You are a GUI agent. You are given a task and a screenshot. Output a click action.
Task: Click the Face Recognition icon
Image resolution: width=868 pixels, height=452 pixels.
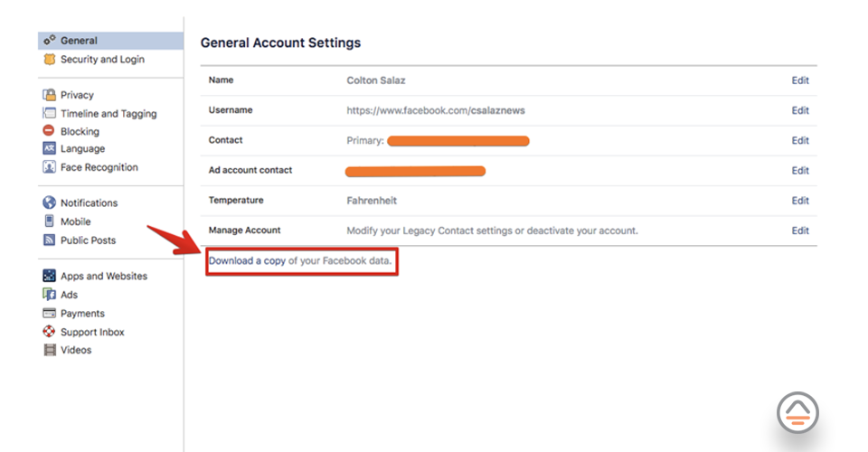coord(49,167)
